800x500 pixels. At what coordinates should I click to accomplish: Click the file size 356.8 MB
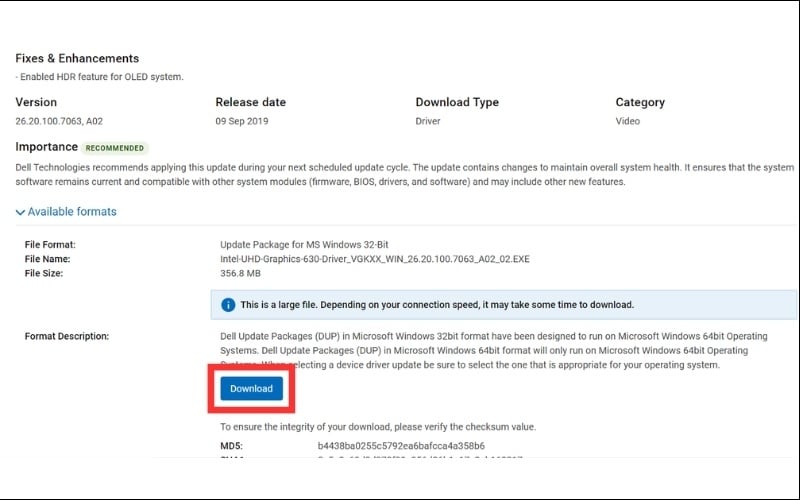(x=244, y=272)
